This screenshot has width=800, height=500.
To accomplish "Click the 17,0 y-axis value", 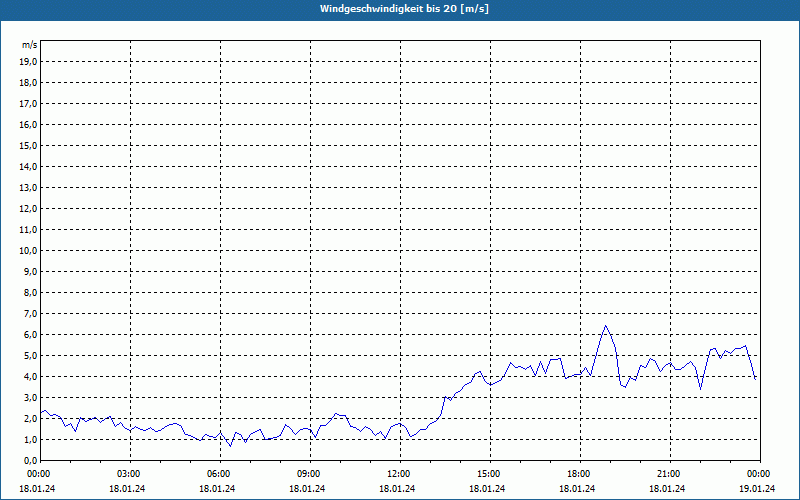I will pos(29,104).
